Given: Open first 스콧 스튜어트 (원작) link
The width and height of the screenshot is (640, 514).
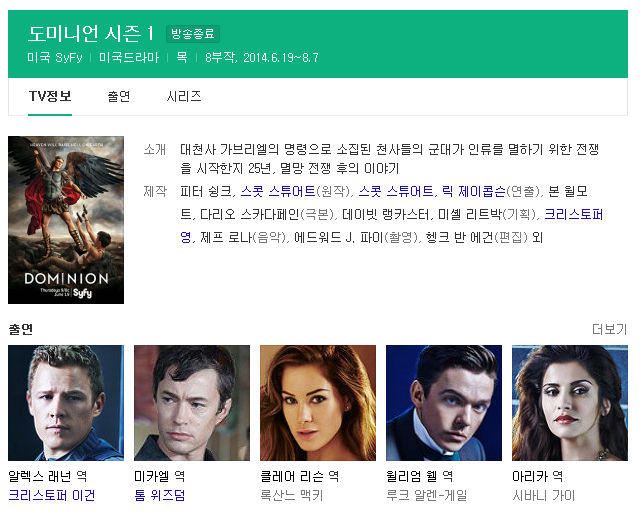Looking at the screenshot, I should (278, 191).
